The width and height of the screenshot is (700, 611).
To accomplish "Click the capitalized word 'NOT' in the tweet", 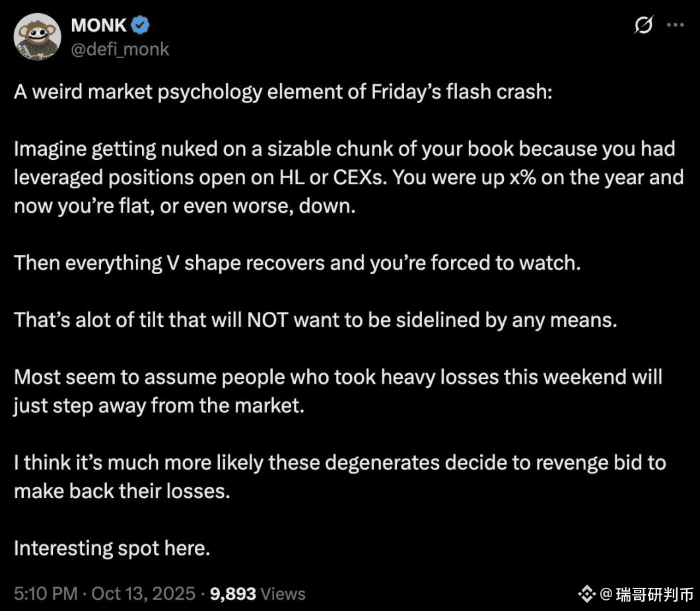I will pos(267,320).
